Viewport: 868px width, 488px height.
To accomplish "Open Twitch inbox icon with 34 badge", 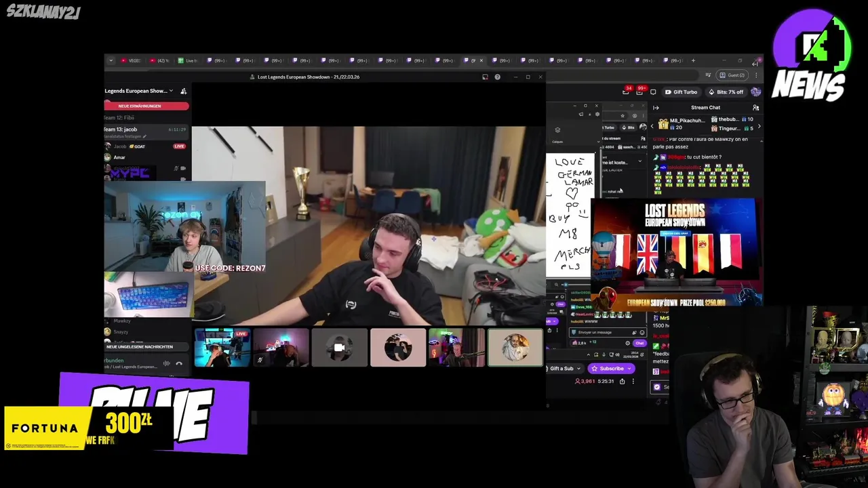I will (627, 91).
